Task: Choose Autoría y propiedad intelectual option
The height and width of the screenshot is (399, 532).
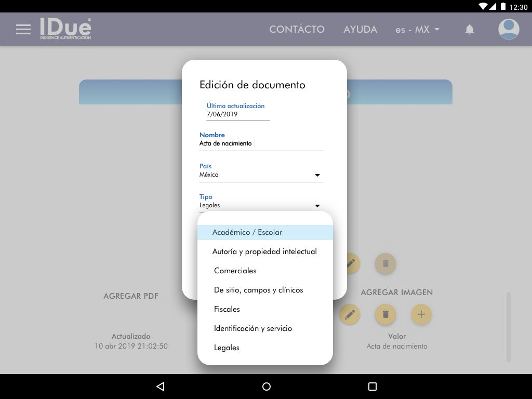Action: [265, 251]
